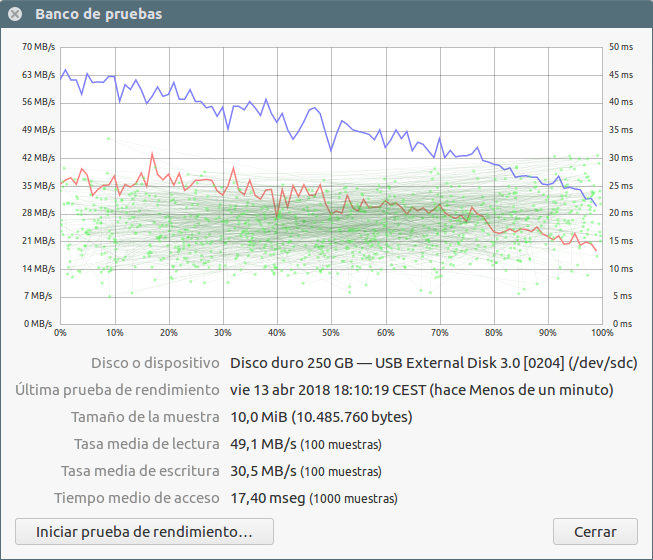Viewport: 653px width, 560px height.
Task: Click the Disco o dispositivo label
Action: 154,362
